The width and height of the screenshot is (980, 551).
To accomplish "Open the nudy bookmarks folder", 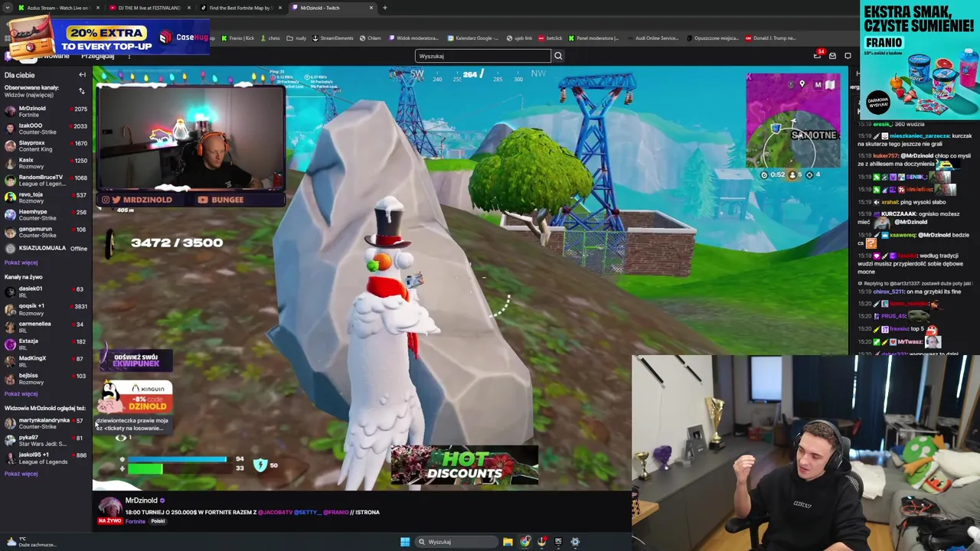I will pos(296,38).
